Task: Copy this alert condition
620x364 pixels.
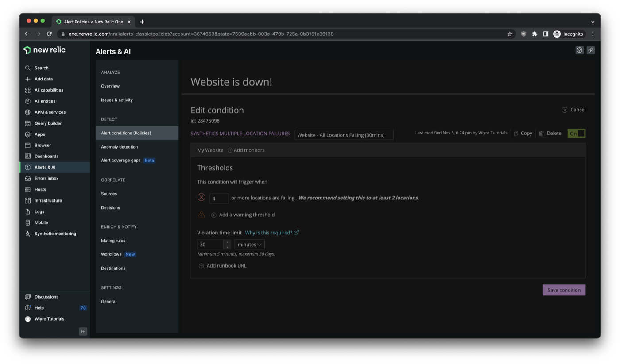Action: [x=523, y=133]
